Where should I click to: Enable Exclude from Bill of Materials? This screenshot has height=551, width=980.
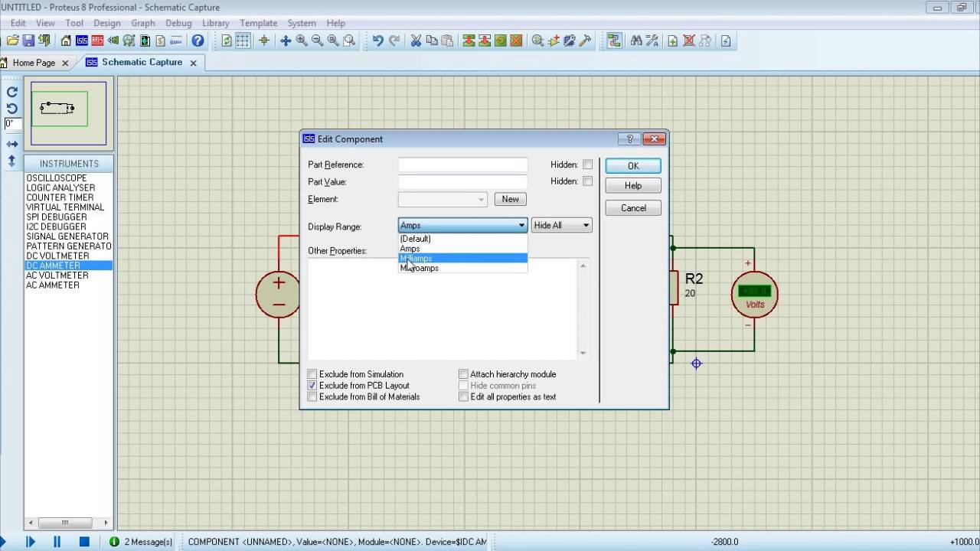coord(312,397)
